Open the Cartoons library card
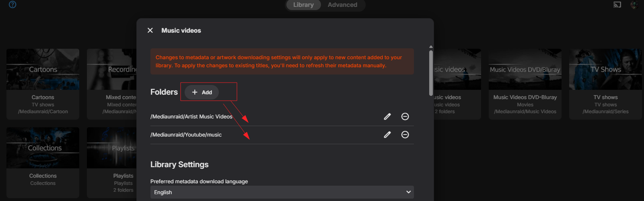The width and height of the screenshot is (644, 201). 43,84
